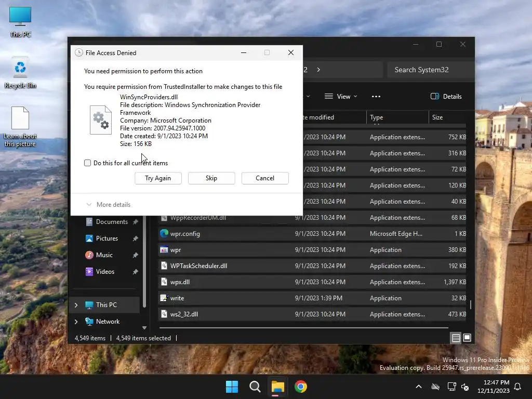The width and height of the screenshot is (532, 399).
Task: Select Network in the navigation pane
Action: [108, 322]
